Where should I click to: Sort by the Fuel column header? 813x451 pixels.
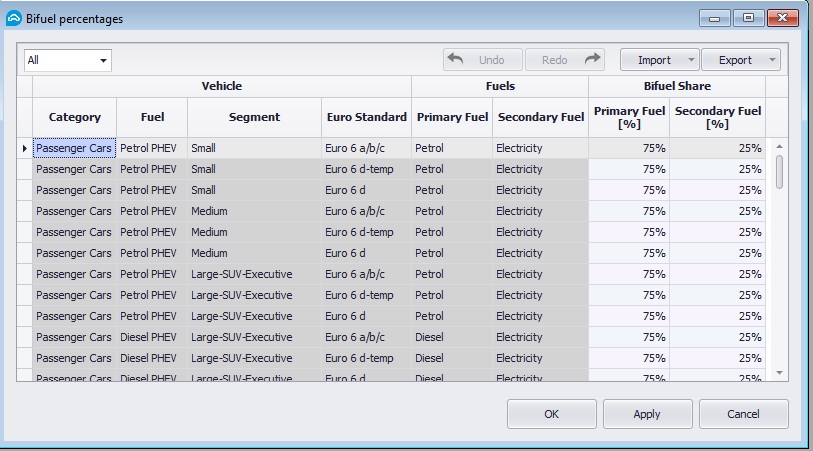click(x=152, y=117)
